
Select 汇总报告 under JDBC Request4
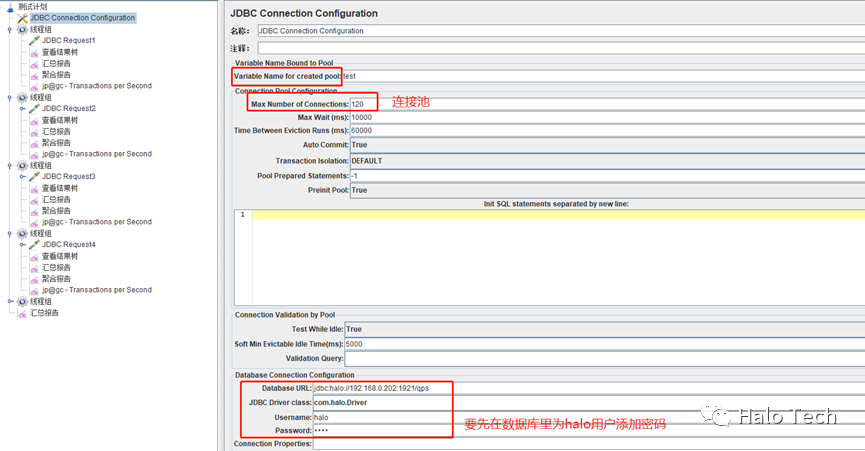[56, 267]
